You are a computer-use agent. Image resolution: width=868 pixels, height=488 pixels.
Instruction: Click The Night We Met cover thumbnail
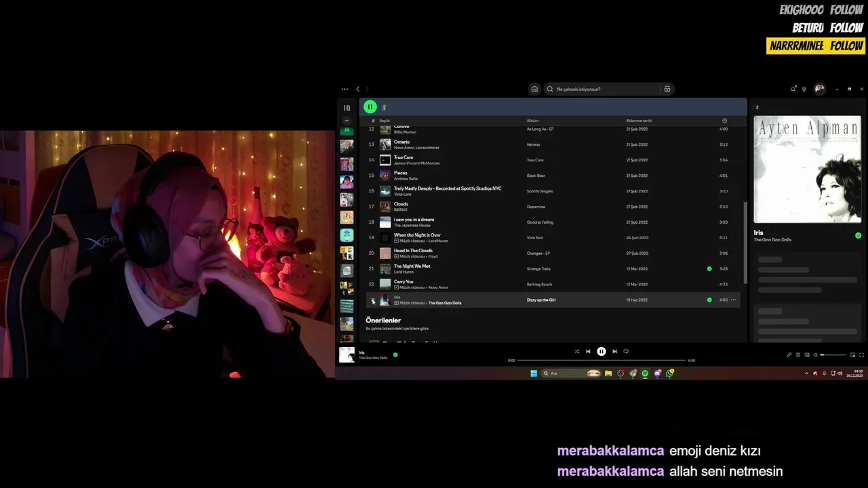pos(385,269)
